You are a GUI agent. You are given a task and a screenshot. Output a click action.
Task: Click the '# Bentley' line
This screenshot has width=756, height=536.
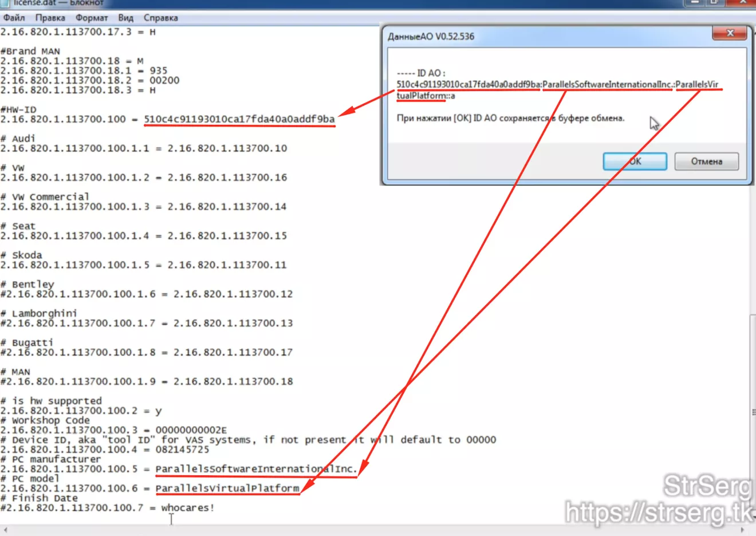27,285
